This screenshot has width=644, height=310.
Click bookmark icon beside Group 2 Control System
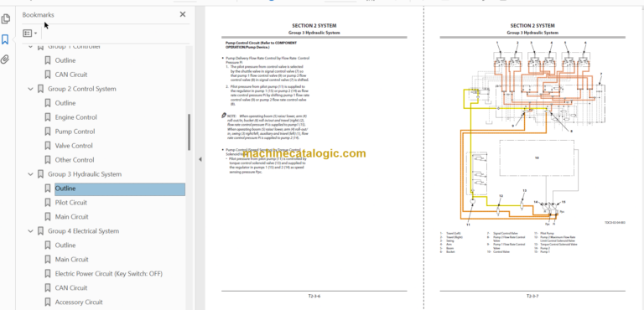tap(40, 89)
